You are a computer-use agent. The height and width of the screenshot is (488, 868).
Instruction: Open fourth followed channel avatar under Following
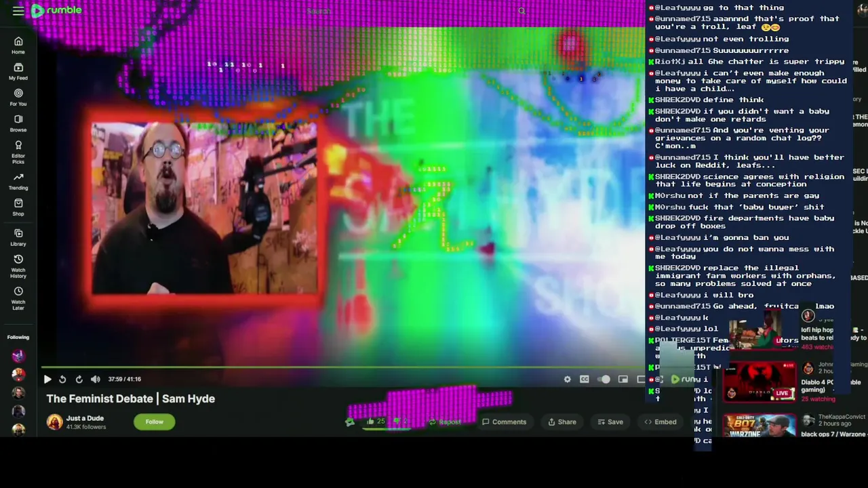(x=18, y=411)
